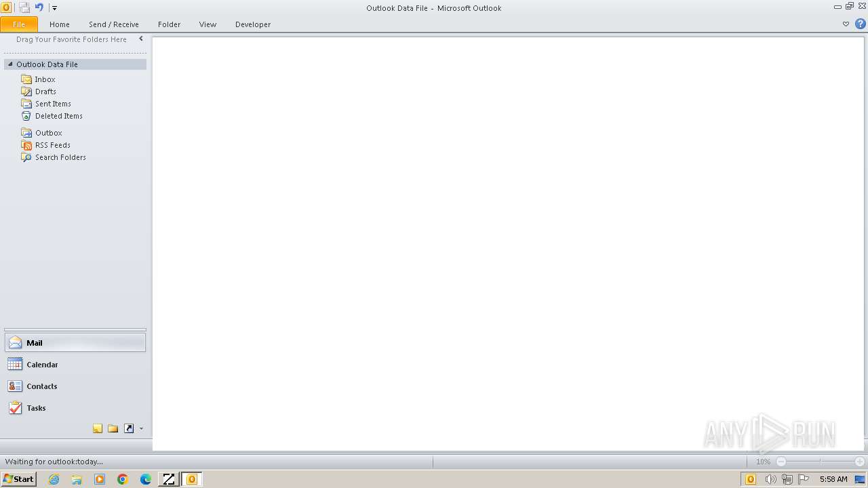The image size is (868, 488).
Task: Open the Customize Quick Access Toolbar dropdown
Action: [x=55, y=8]
